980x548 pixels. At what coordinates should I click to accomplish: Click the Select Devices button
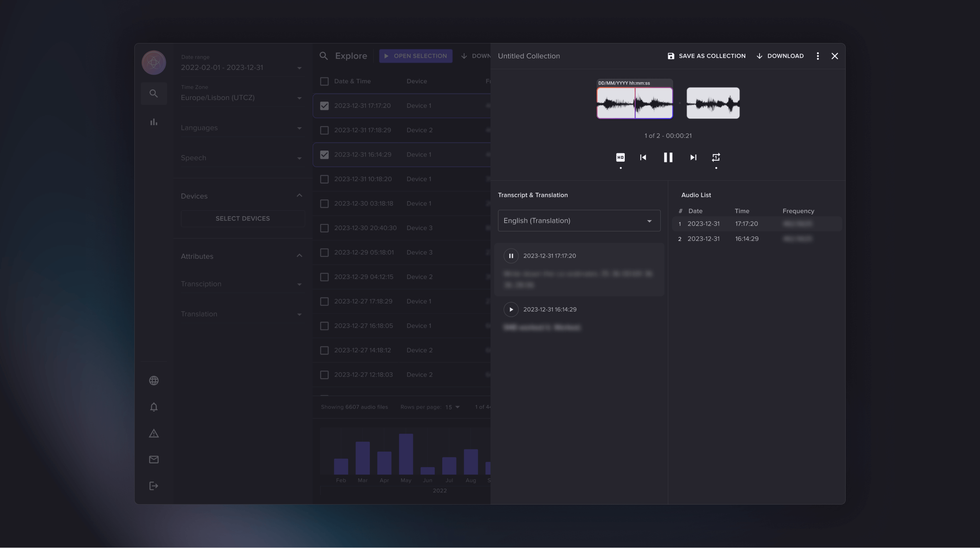(243, 218)
